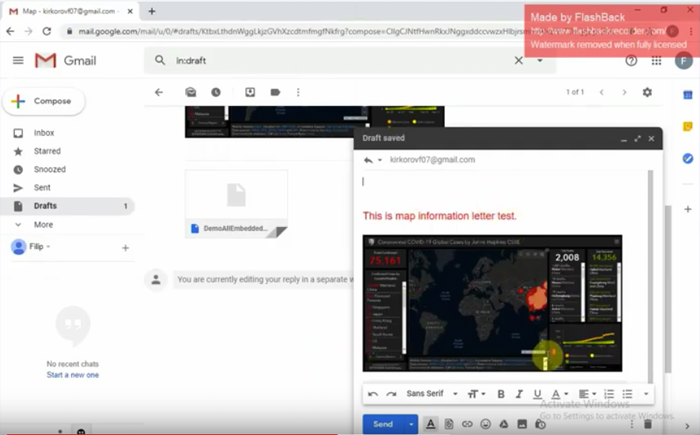This screenshot has height=435, width=700.
Task: Open More options in mail toolbar
Action: (298, 92)
